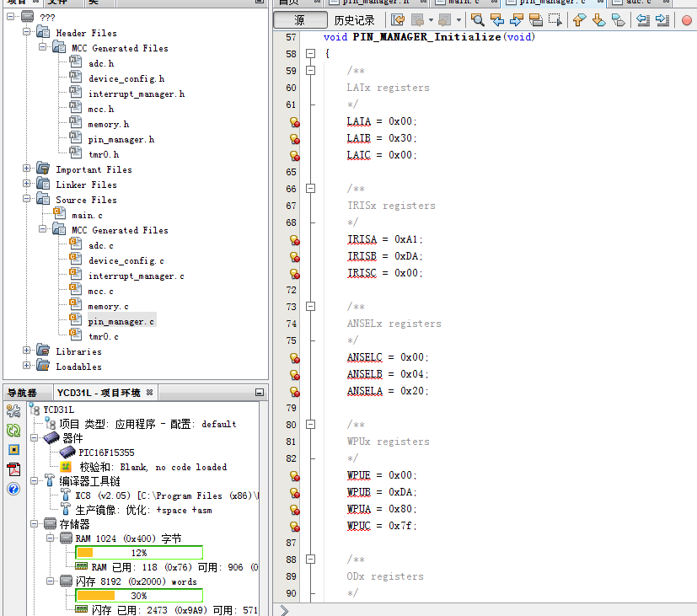This screenshot has width=697, height=616.
Task: Click the warning glyph beside LATB line
Action: 295,139
